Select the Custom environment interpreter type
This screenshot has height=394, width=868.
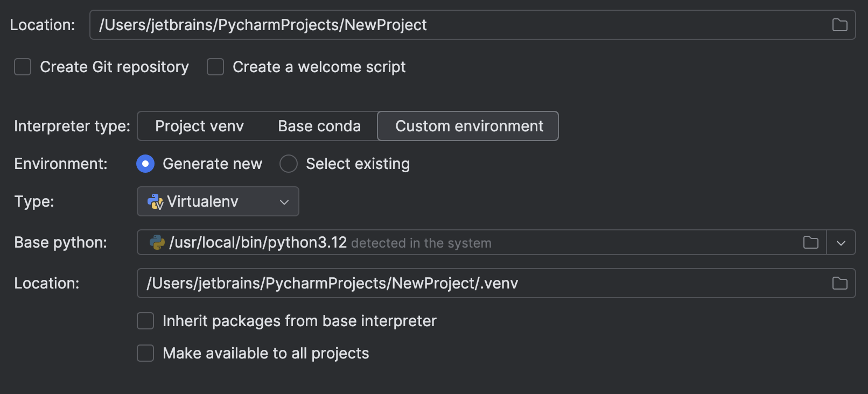(468, 126)
